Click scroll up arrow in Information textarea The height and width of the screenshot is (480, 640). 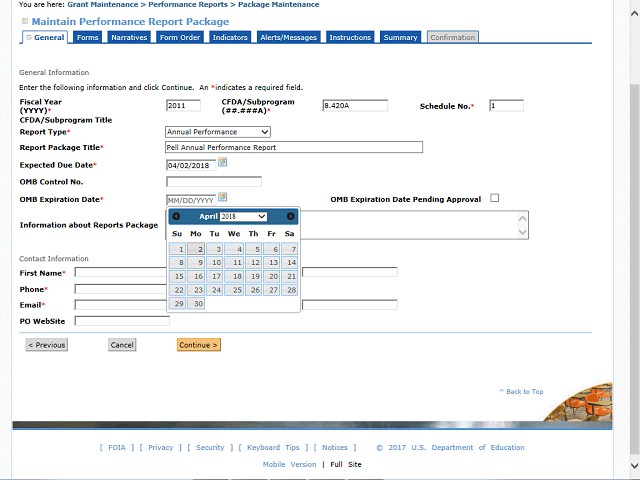pyautogui.click(x=522, y=218)
